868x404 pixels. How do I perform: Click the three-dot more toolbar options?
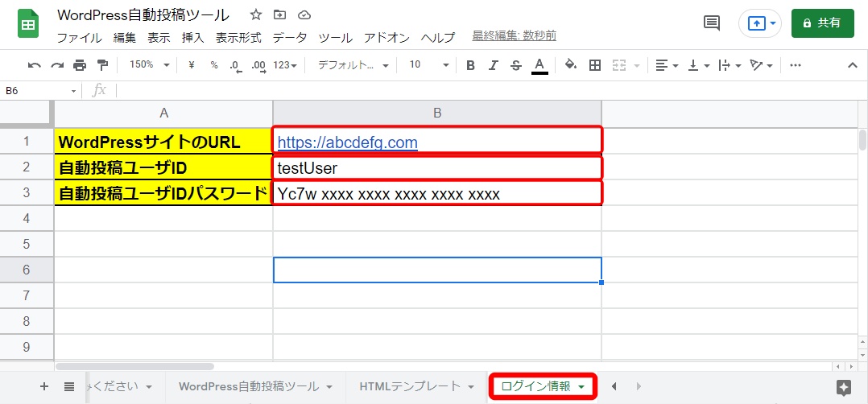(x=796, y=65)
